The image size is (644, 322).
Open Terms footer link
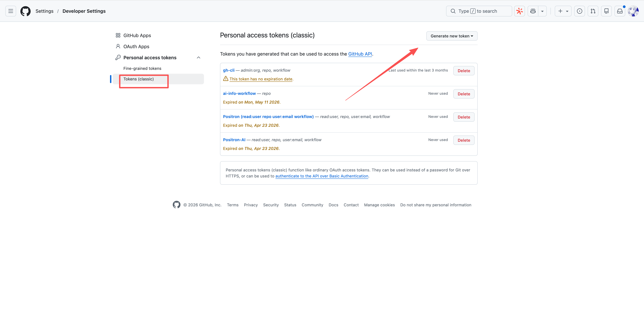pyautogui.click(x=232, y=205)
